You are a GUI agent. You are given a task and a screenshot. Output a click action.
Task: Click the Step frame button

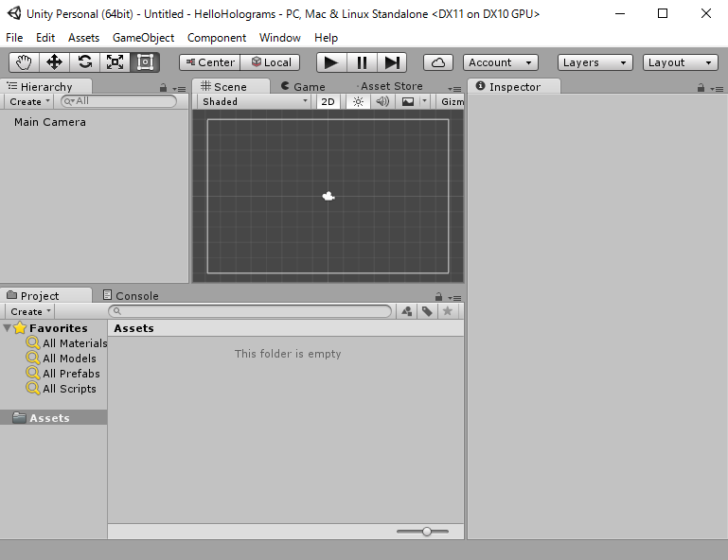pyautogui.click(x=392, y=62)
